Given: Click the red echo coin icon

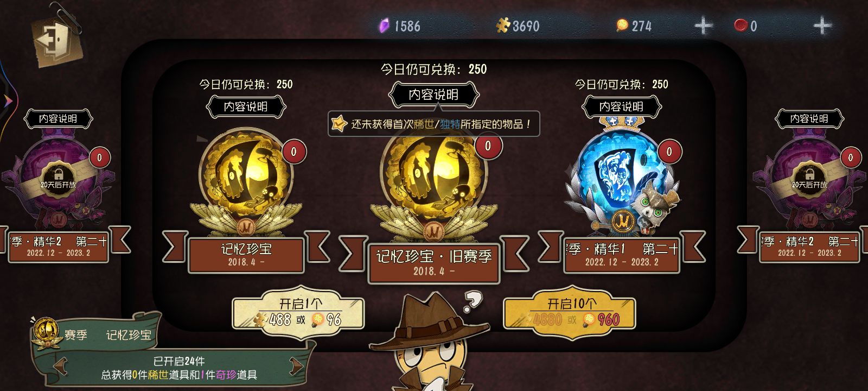Looking at the screenshot, I should tap(741, 26).
